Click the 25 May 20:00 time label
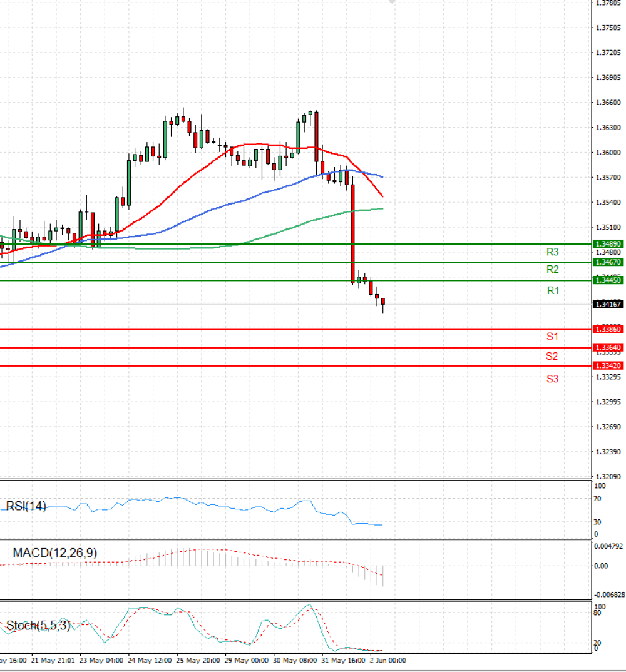The width and height of the screenshot is (626, 672). pyautogui.click(x=198, y=661)
